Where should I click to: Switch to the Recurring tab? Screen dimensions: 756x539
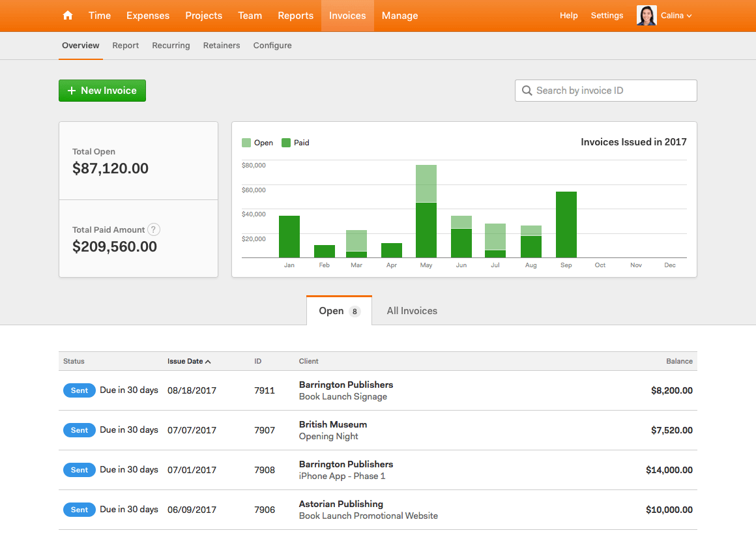point(171,46)
